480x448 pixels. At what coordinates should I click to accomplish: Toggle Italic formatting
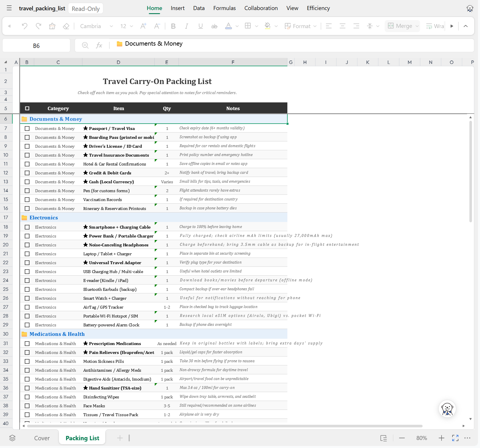[187, 26]
